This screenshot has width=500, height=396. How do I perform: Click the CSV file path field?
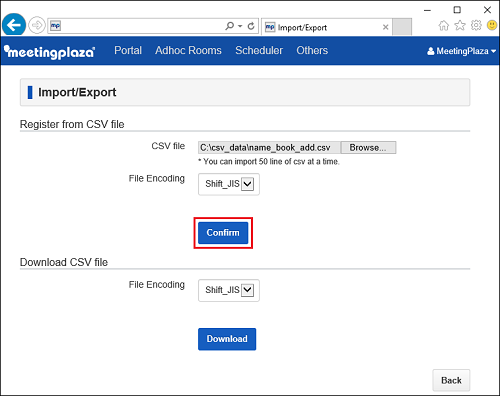269,148
